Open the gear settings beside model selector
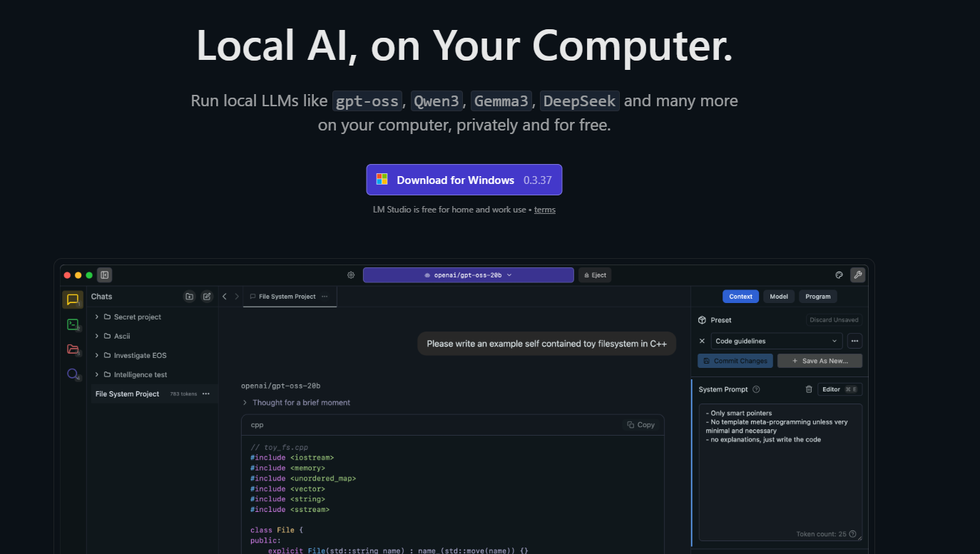 [351, 275]
